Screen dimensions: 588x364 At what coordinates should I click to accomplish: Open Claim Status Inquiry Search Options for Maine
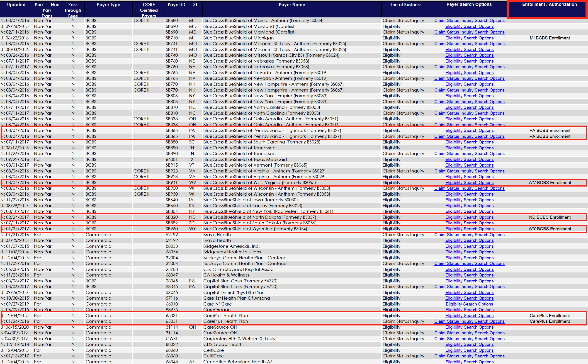pyautogui.click(x=469, y=20)
